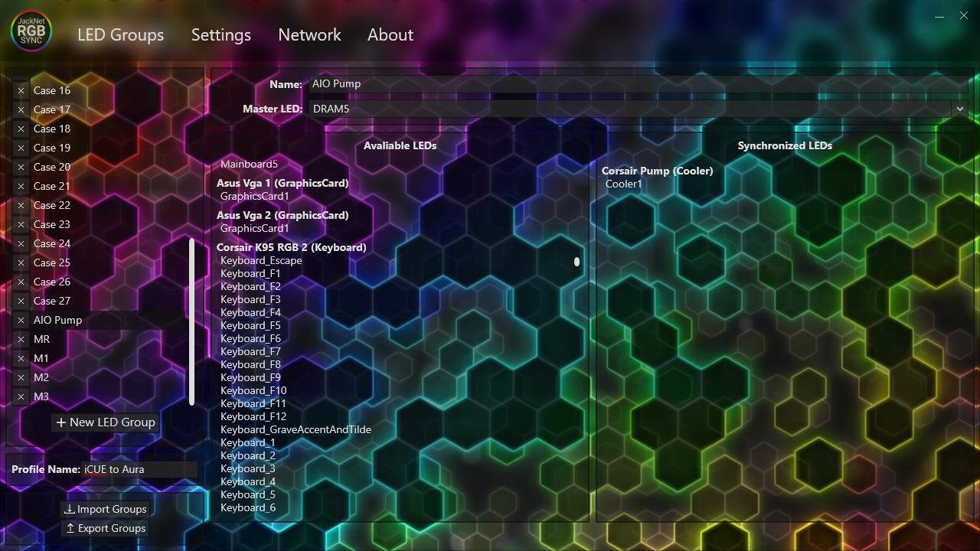Screen dimensions: 980x551
Task: Click the LED group list scrollbar
Action: coord(191,321)
